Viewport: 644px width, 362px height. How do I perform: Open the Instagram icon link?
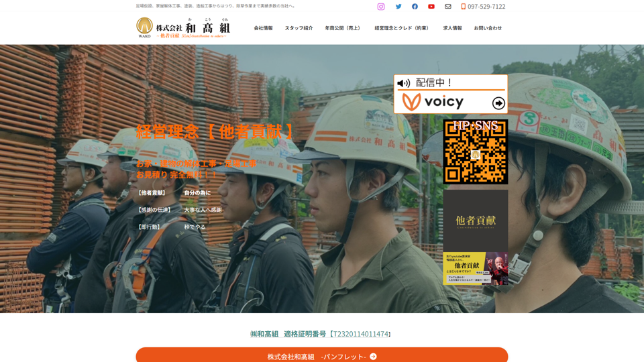coord(381,7)
